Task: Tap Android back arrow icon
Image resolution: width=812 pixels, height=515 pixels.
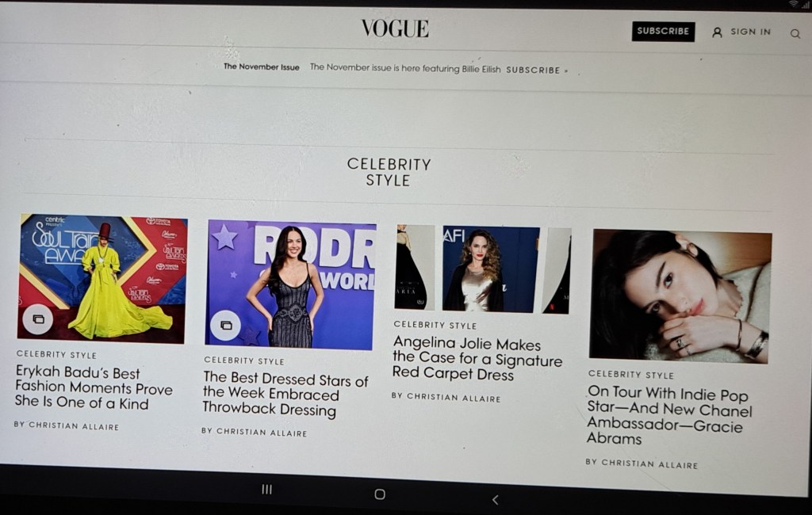Action: [495, 499]
